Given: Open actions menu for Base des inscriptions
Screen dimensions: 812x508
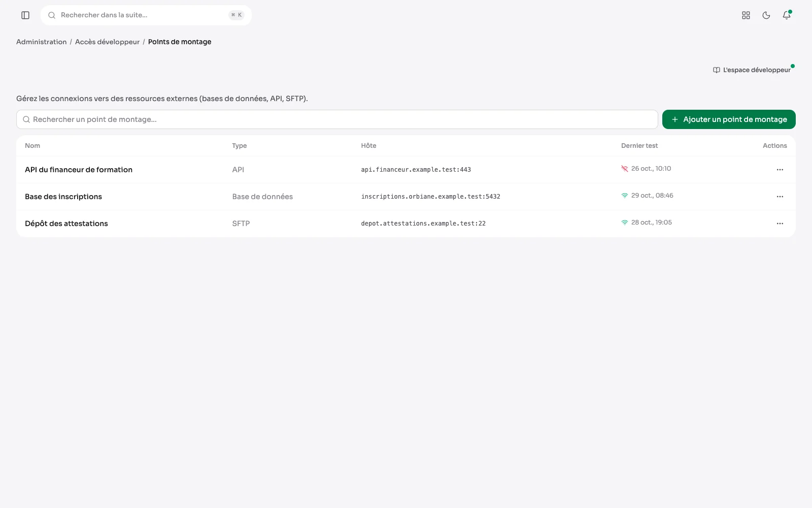Looking at the screenshot, I should click(780, 197).
